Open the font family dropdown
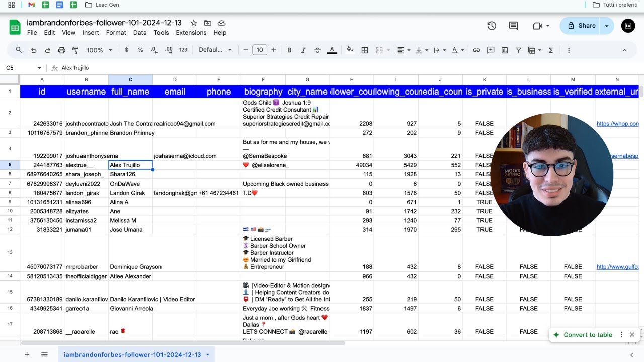The image size is (644, 362). point(215,50)
